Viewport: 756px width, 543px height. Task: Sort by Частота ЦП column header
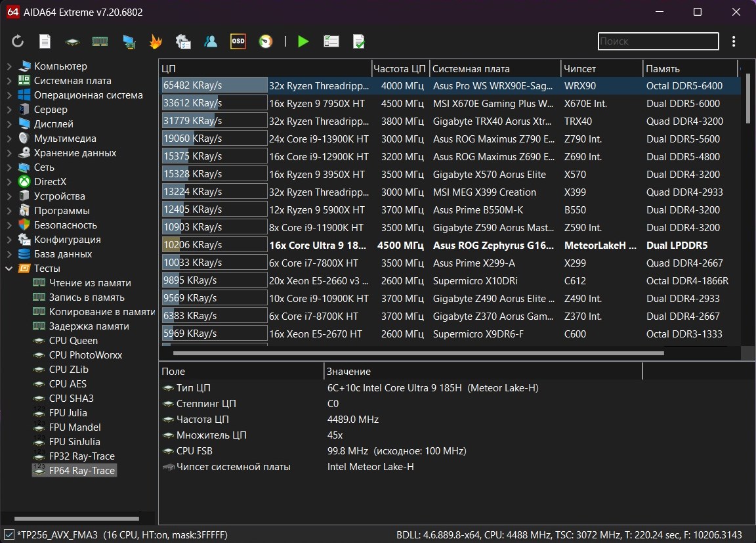[400, 68]
